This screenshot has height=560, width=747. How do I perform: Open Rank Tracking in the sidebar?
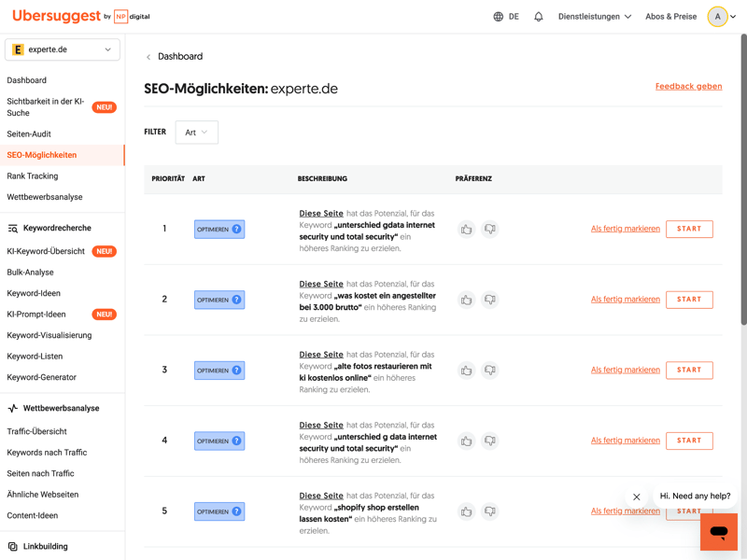(33, 176)
